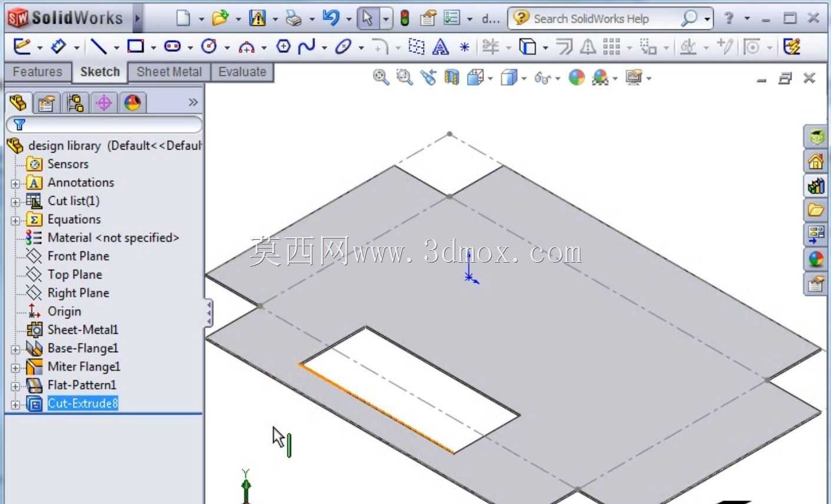Screen dimensions: 831x504
Task: Select the Polygon sketch tool
Action: [x=283, y=46]
